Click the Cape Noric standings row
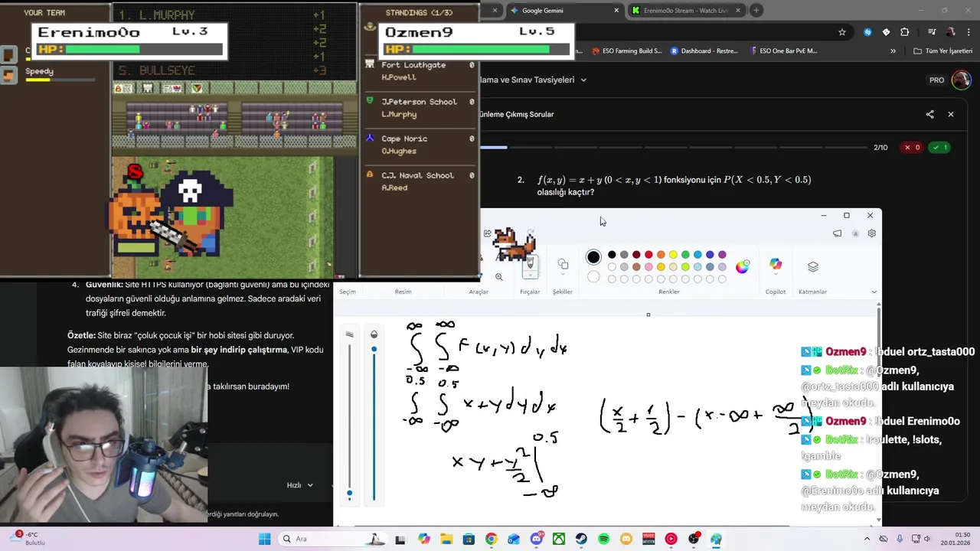 (x=420, y=145)
